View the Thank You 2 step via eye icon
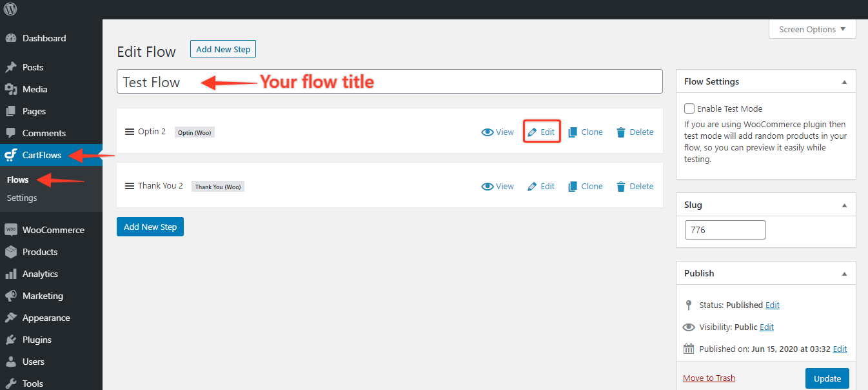The width and height of the screenshot is (868, 390). click(488, 187)
